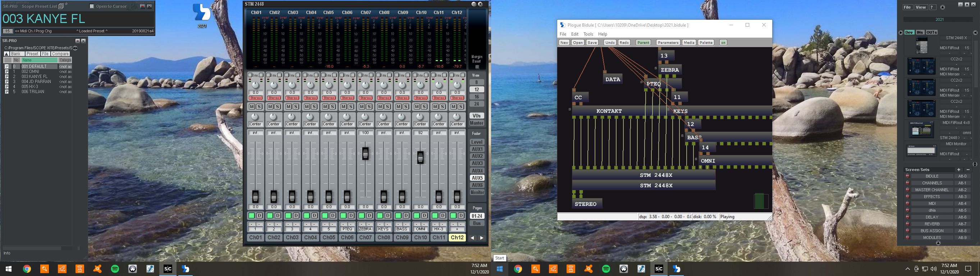The width and height of the screenshot is (980, 276).
Task: Go to previous mixer page arrow
Action: click(472, 238)
